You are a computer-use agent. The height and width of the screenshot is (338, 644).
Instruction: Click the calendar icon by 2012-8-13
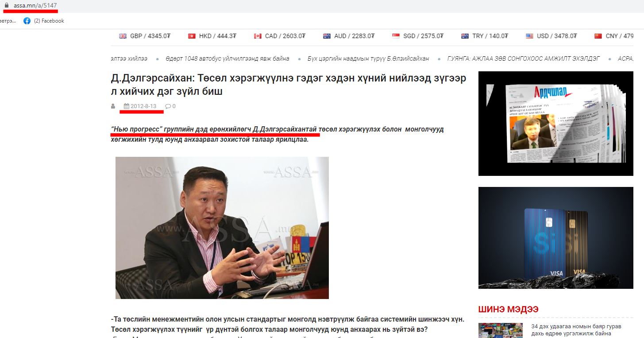127,106
